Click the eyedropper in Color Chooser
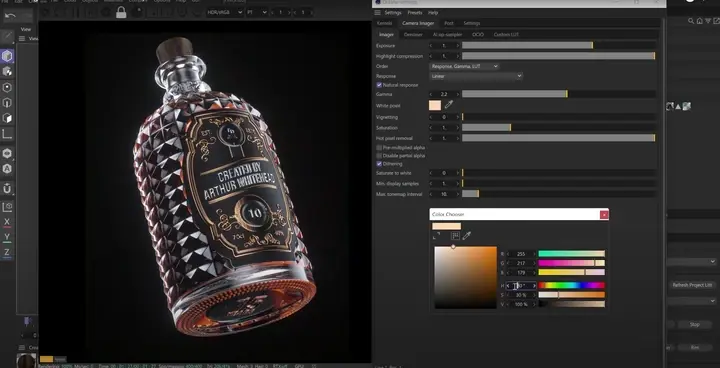Screen dimensions: 720x368 point(467,236)
